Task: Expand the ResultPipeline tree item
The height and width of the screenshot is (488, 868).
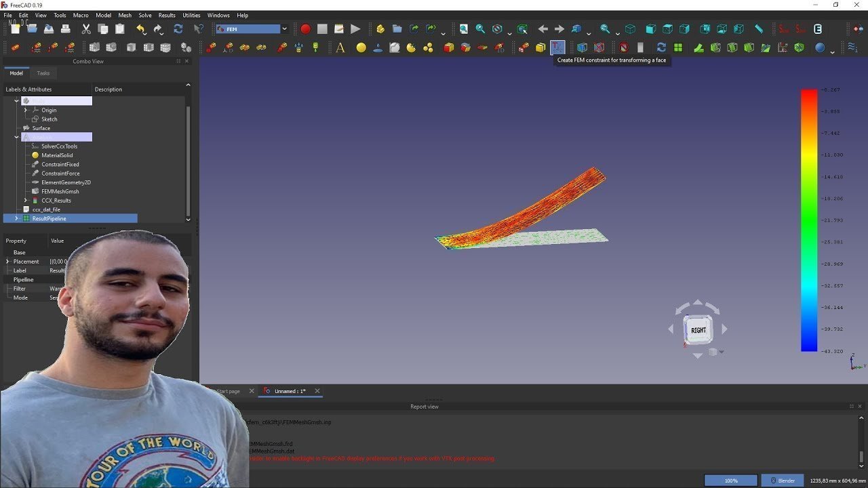Action: [x=16, y=219]
